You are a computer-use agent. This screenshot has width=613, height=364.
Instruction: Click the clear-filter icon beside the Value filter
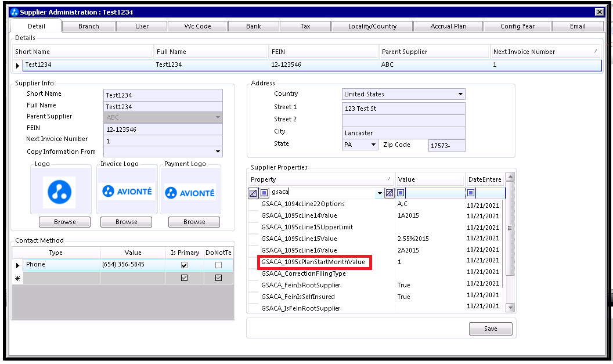click(x=390, y=193)
